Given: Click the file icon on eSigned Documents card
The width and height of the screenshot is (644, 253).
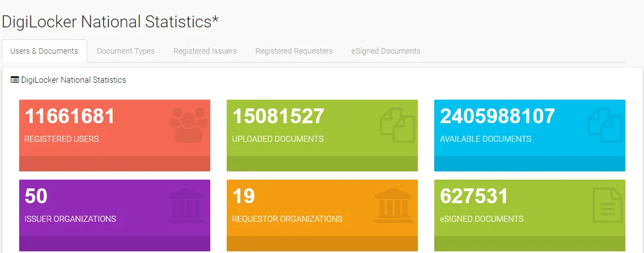Looking at the screenshot, I should click(607, 205).
